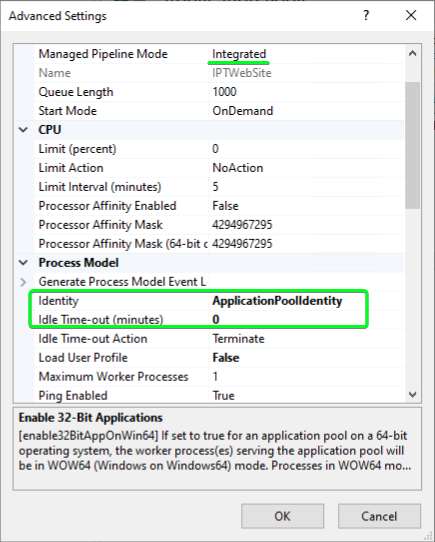Click the Integrated pipeline mode value

click(239, 54)
